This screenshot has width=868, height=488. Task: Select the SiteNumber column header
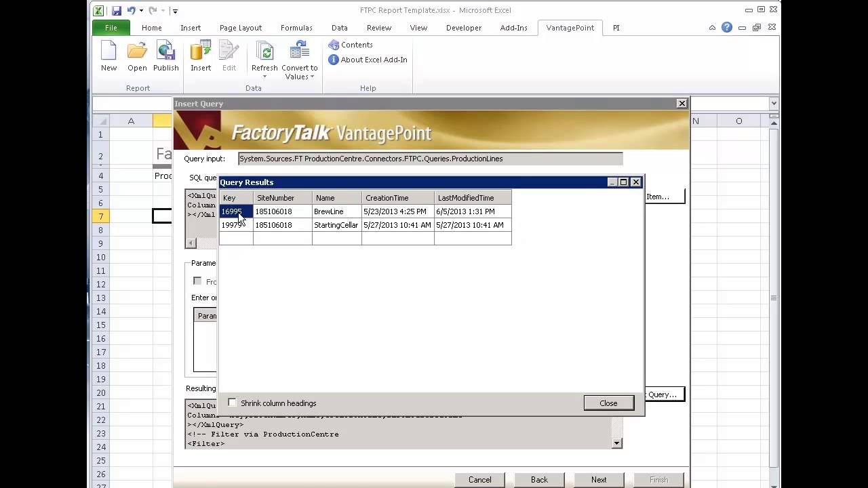[283, 198]
